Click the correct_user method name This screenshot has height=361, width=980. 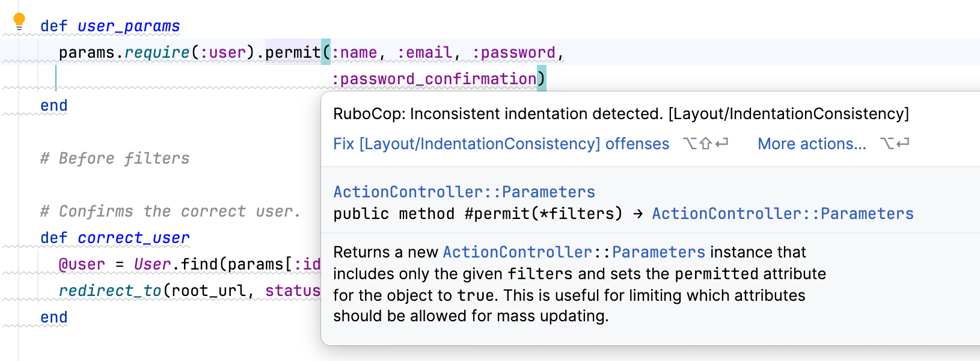pyautogui.click(x=133, y=238)
